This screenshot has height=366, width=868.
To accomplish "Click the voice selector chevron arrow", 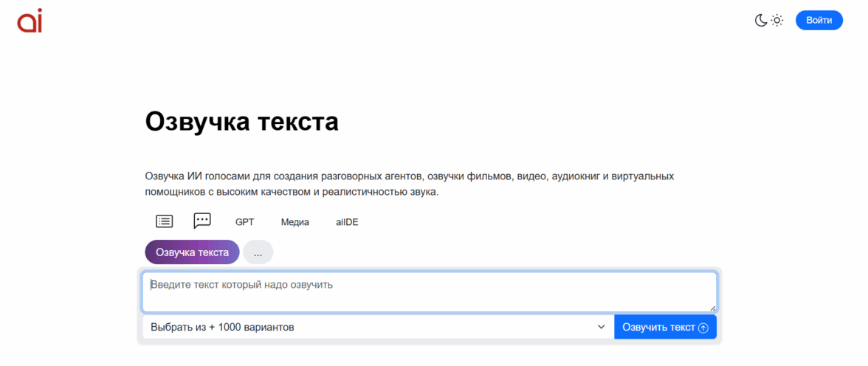I will 601,327.
